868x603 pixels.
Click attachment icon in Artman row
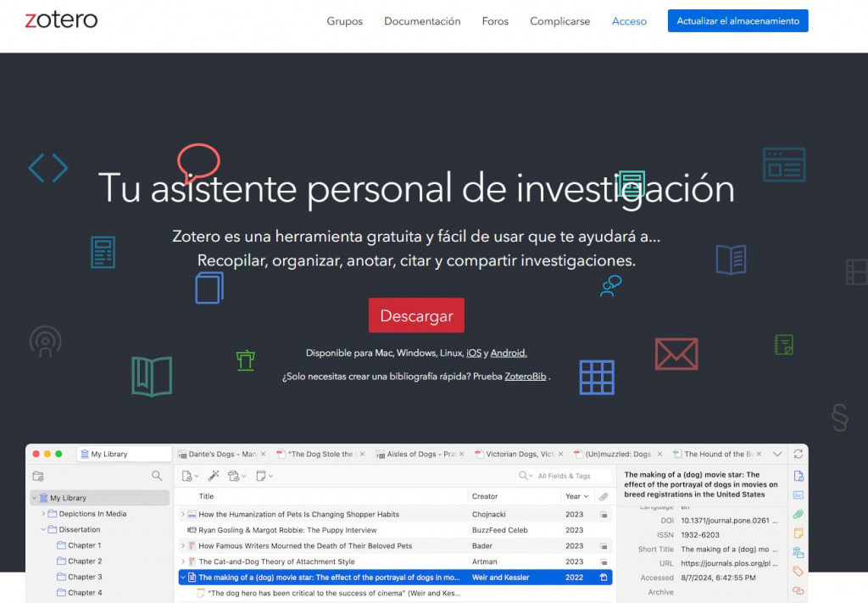(x=604, y=561)
